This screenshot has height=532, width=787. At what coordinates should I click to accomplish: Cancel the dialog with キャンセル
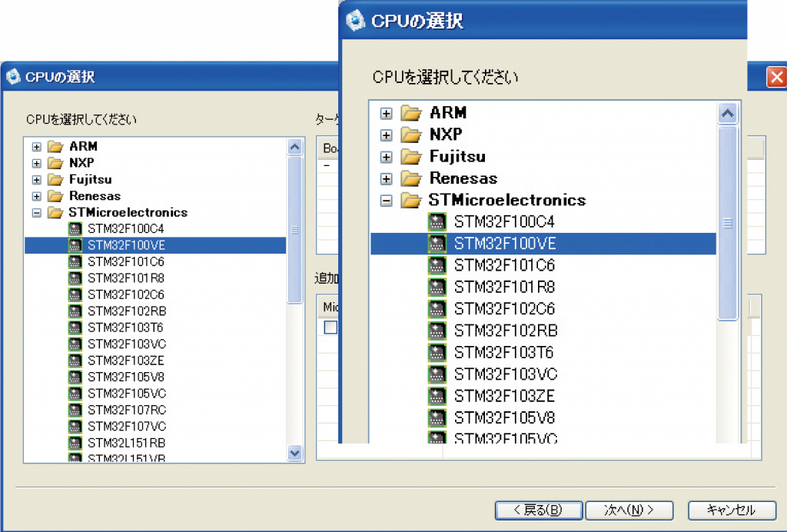click(x=732, y=510)
